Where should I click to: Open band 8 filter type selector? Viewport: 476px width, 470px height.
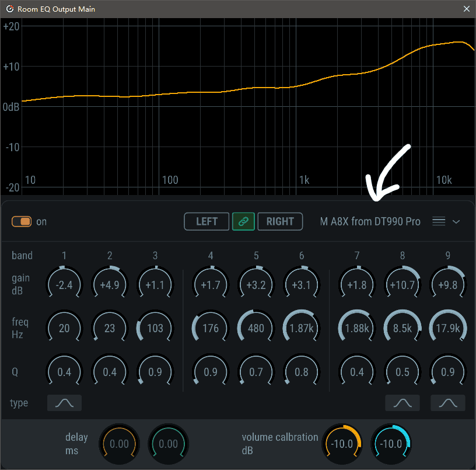tap(402, 403)
